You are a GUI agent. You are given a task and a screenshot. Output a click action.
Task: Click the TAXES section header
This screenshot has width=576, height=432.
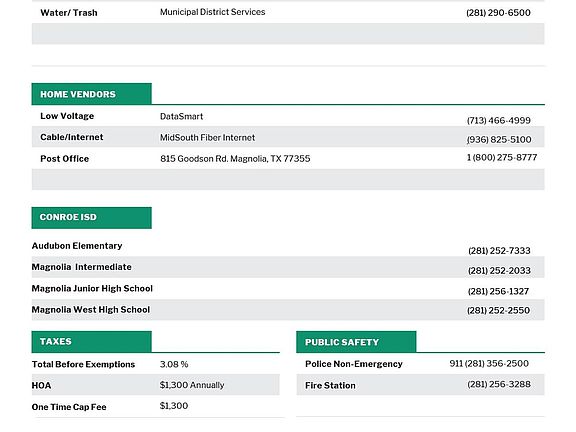click(91, 342)
